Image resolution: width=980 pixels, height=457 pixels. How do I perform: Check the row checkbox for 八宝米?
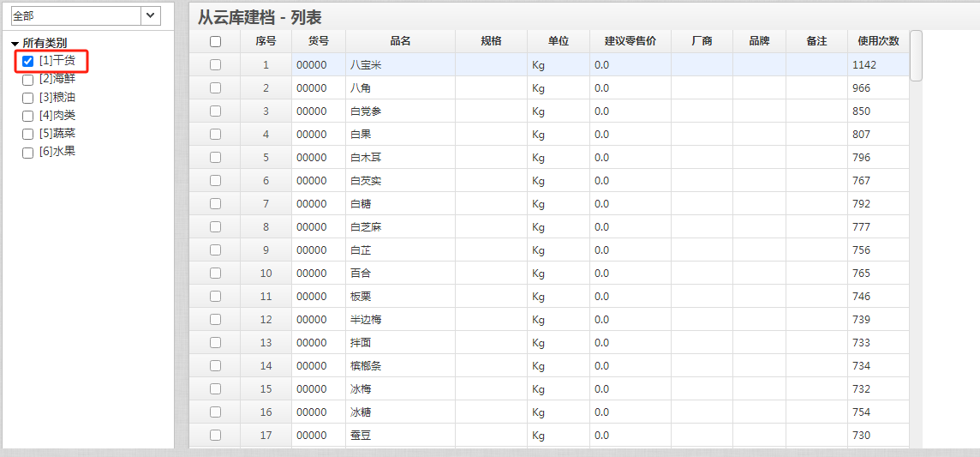[216, 64]
